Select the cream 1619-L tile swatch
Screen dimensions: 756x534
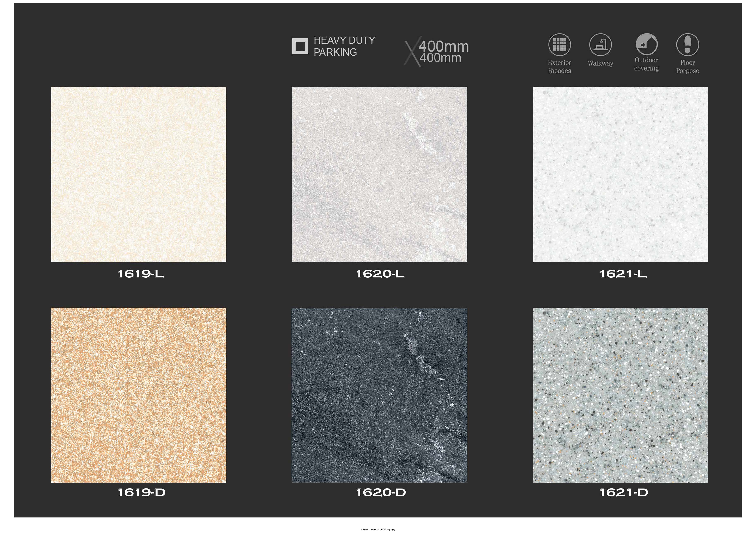point(139,174)
